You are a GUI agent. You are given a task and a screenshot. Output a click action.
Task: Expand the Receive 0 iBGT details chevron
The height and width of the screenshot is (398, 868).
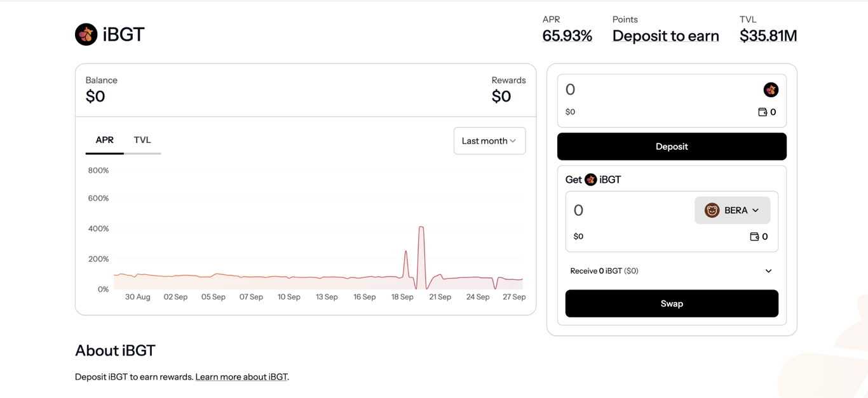point(768,271)
